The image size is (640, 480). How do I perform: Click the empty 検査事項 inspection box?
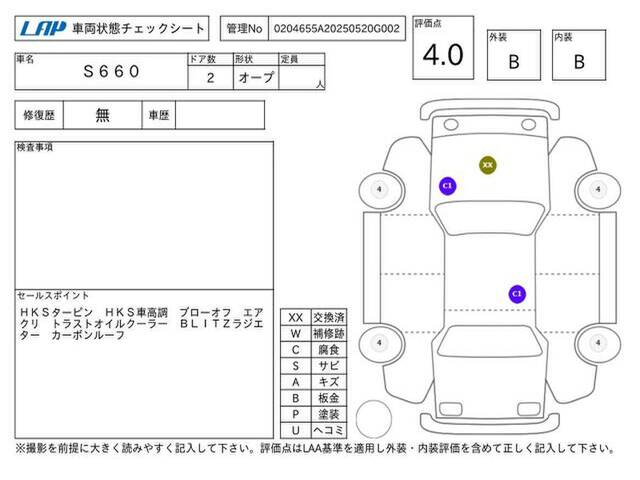pos(144,216)
